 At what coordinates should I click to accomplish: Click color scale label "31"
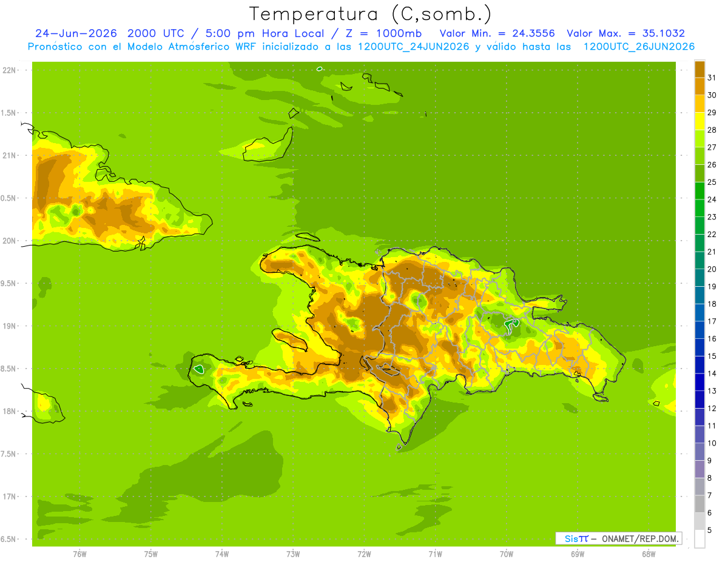click(712, 78)
